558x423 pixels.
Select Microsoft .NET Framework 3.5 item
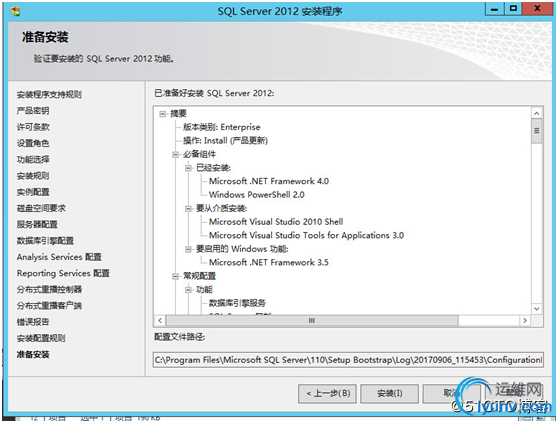[269, 263]
